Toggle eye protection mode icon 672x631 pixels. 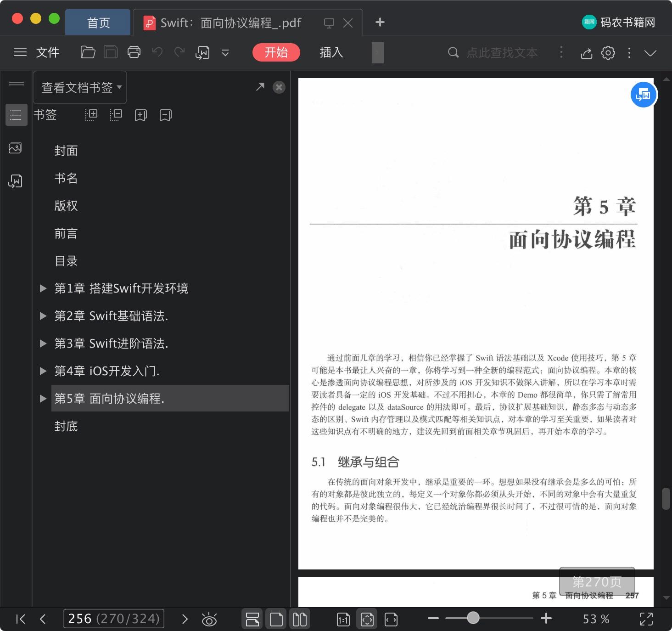tap(209, 620)
